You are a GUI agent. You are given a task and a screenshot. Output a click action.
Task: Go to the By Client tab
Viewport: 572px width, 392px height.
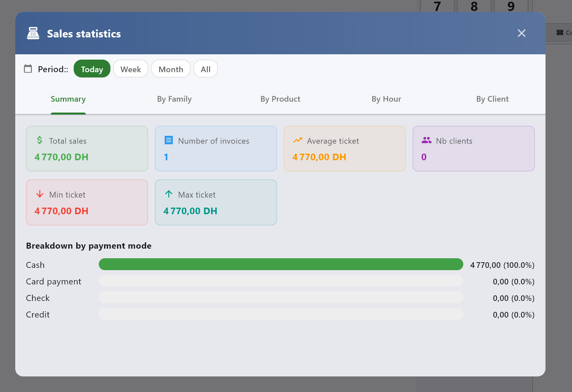click(x=492, y=99)
